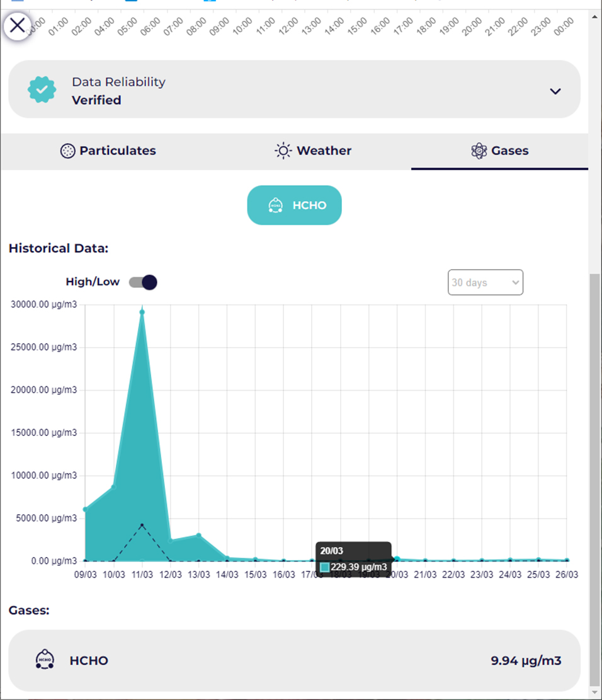Expand the Data Reliability Verified card
Screen dimensions: 602x700
point(293,89)
